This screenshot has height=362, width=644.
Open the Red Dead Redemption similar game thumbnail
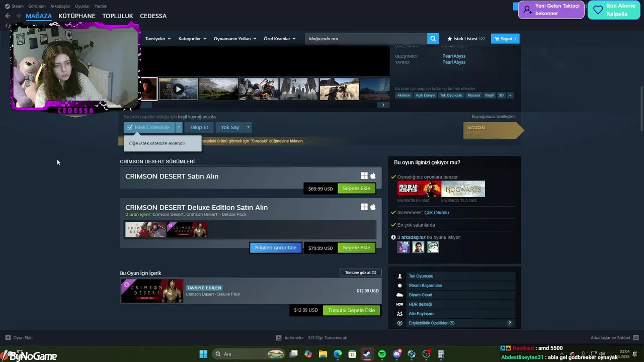(x=419, y=189)
